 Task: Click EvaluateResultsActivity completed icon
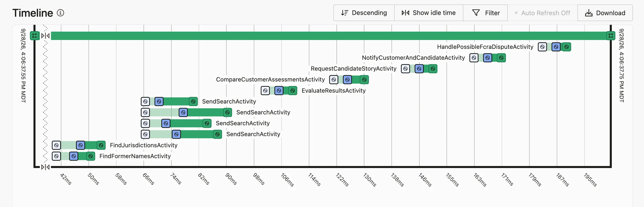point(293,91)
